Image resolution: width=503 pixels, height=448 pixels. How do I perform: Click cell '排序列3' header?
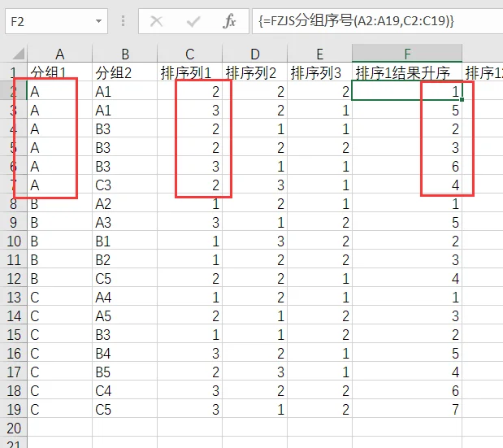click(x=319, y=72)
